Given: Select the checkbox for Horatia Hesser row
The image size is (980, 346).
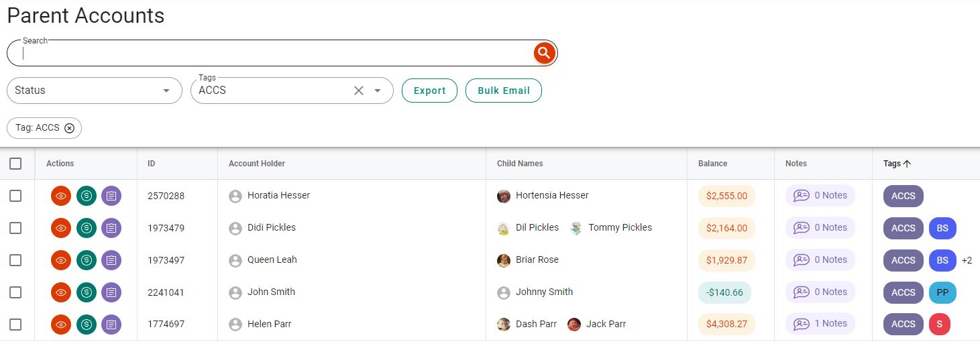Looking at the screenshot, I should point(15,196).
